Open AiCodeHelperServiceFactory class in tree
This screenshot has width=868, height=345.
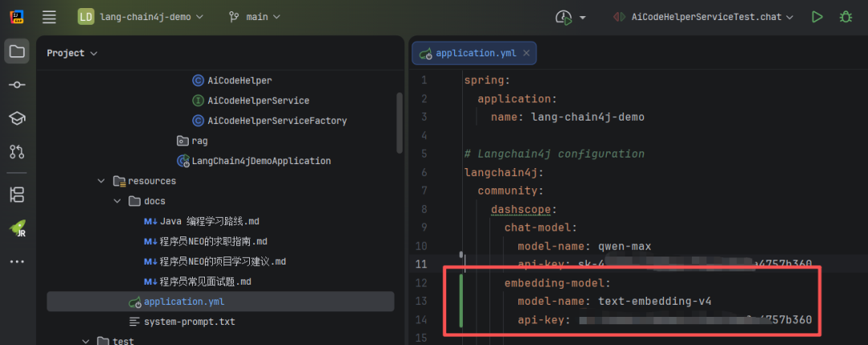point(276,121)
